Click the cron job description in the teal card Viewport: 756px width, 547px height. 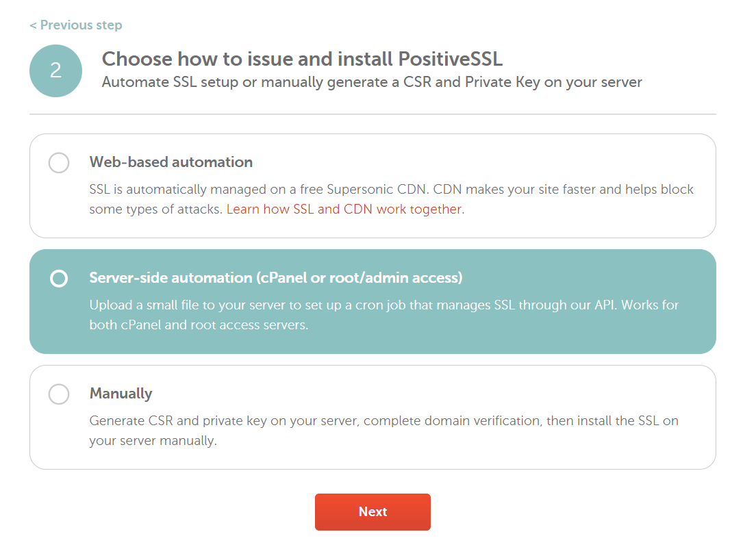pos(383,305)
